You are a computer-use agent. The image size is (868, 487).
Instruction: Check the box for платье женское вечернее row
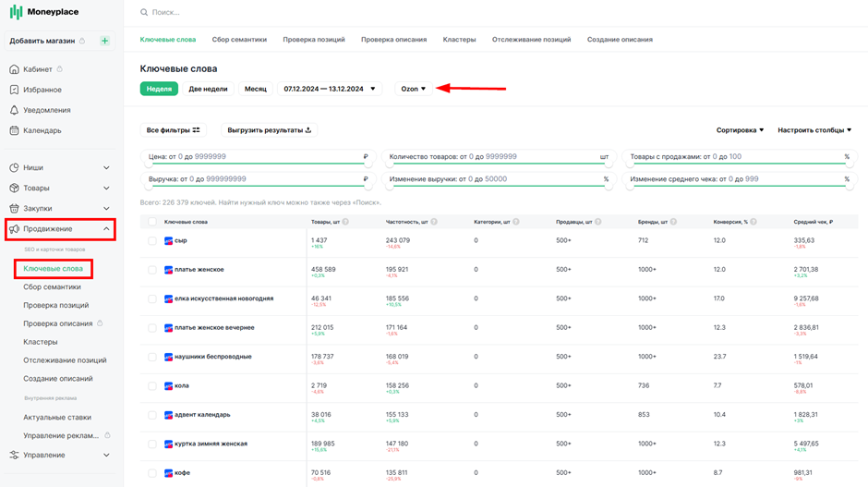(152, 328)
